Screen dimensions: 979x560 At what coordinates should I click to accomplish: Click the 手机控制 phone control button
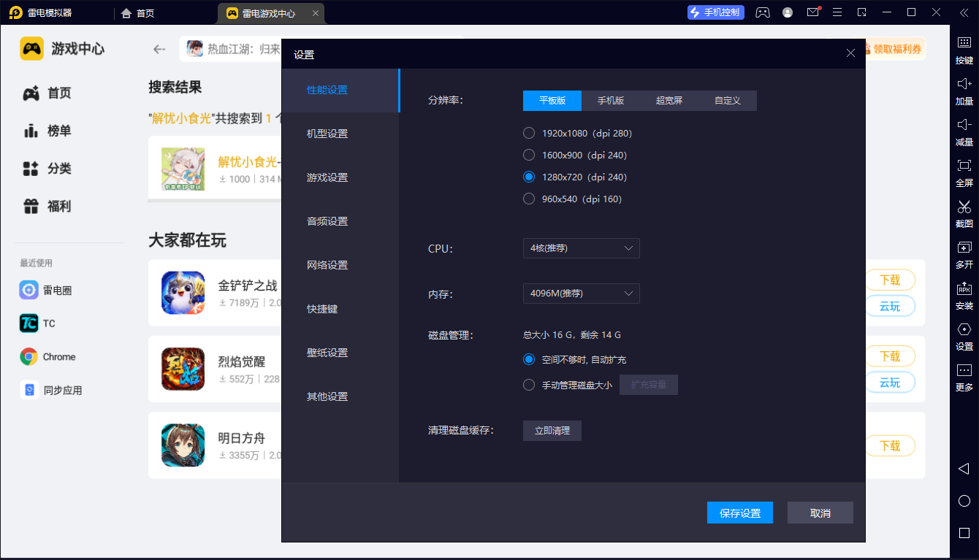(715, 12)
